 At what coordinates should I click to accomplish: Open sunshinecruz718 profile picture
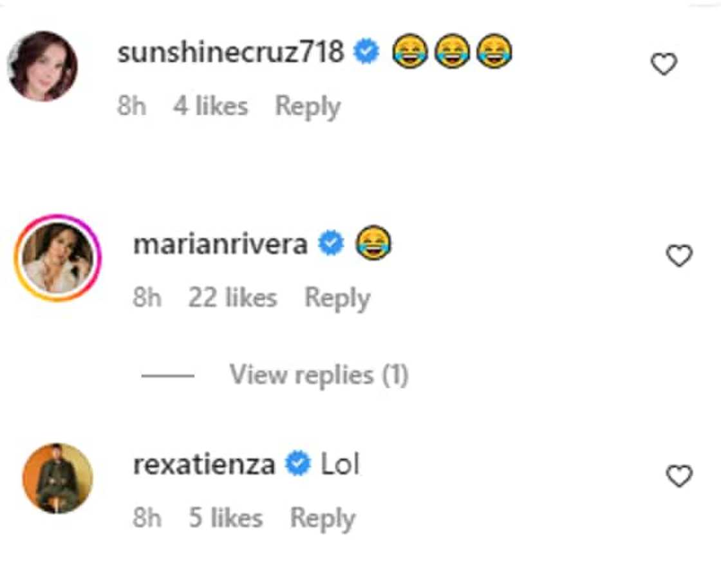[42, 66]
